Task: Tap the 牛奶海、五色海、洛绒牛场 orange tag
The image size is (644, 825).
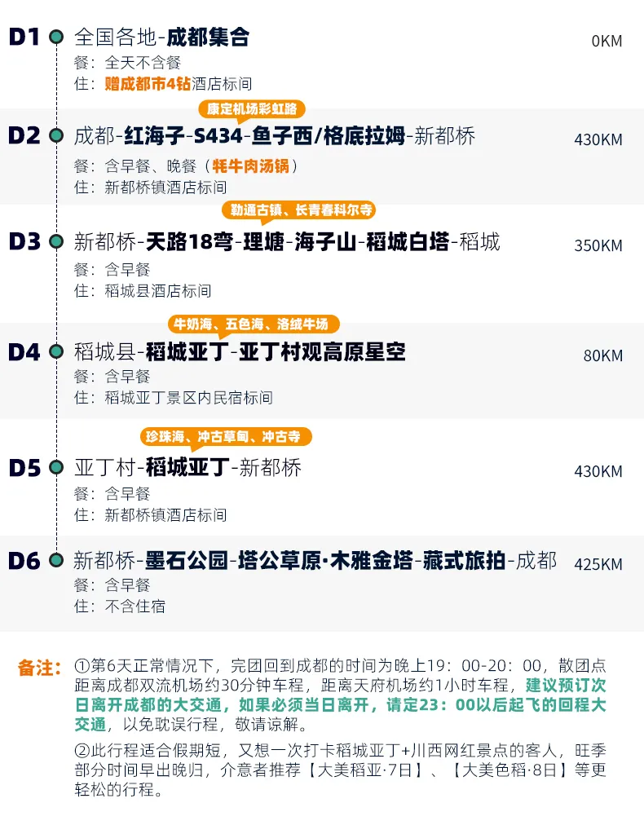Action: tap(253, 324)
